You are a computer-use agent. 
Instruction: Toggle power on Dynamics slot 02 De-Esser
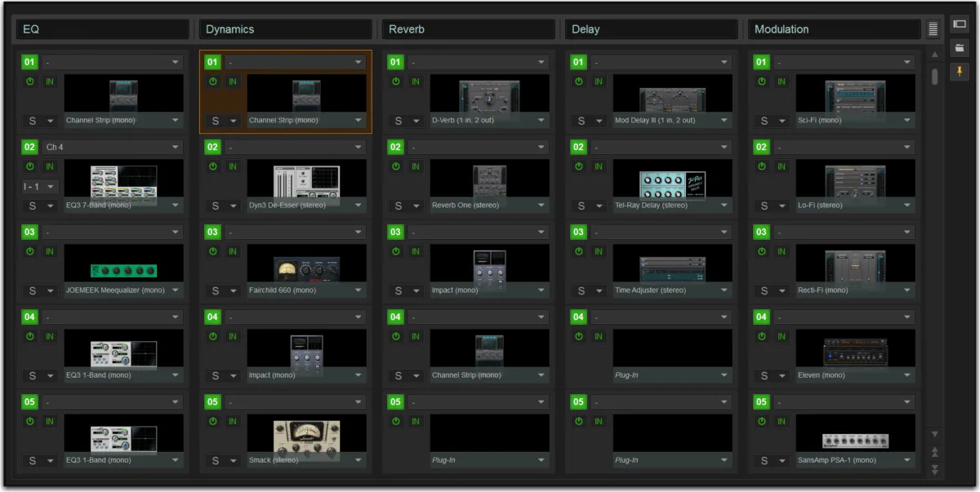click(x=213, y=166)
